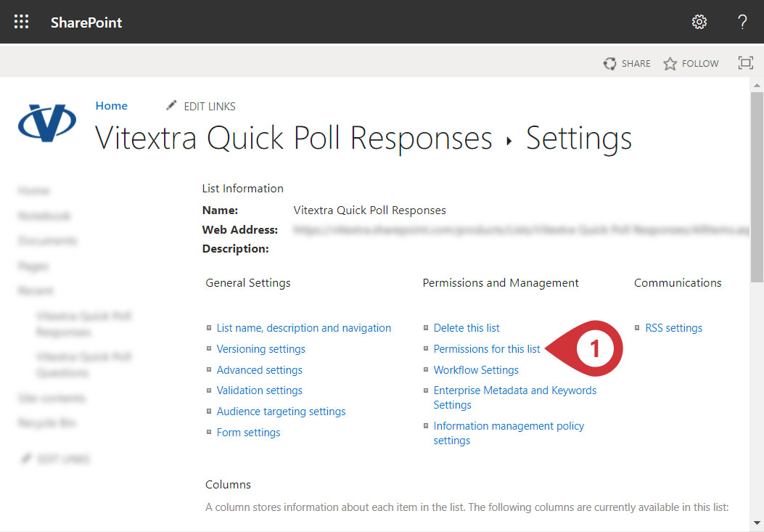The image size is (764, 532).
Task: Open Versioning settings link
Action: [x=260, y=349]
